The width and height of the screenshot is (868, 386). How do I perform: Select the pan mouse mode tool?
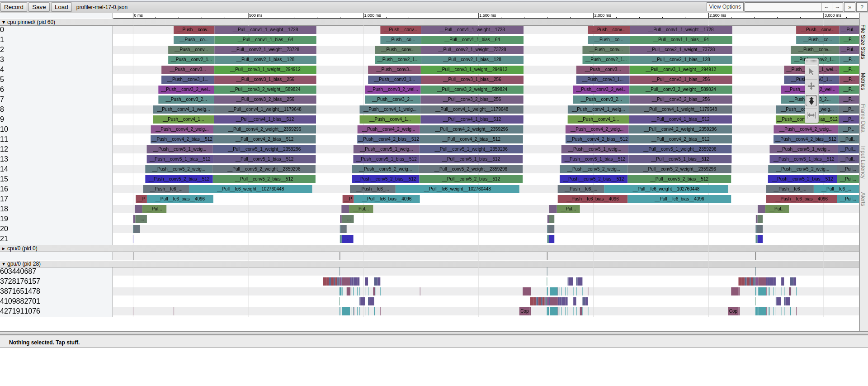tap(811, 86)
